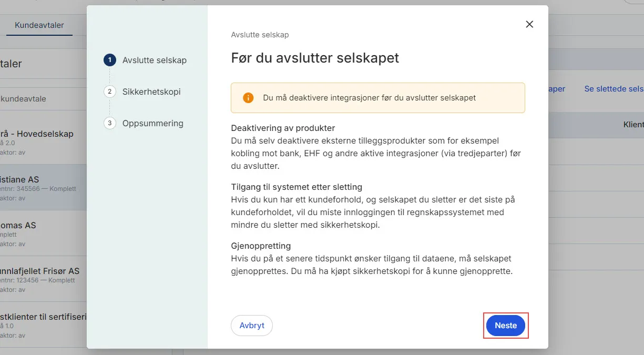The width and height of the screenshot is (644, 355).
Task: Jump to step 2 Sikkerhetskopi
Action: tap(109, 92)
